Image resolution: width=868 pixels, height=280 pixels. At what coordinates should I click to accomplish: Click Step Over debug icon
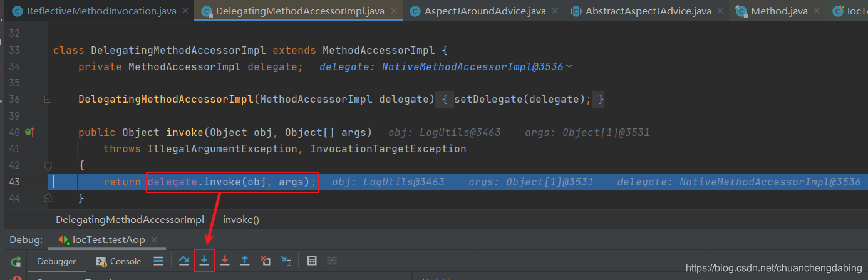tap(184, 261)
